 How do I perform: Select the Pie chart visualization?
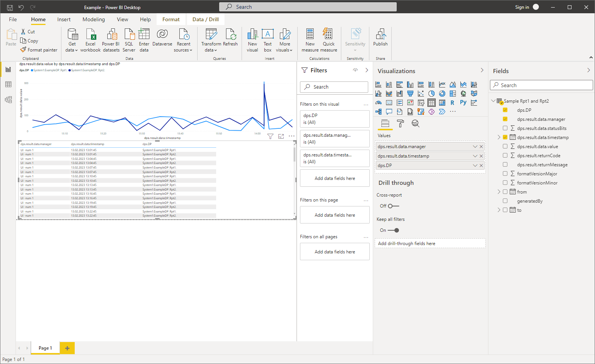(x=432, y=94)
